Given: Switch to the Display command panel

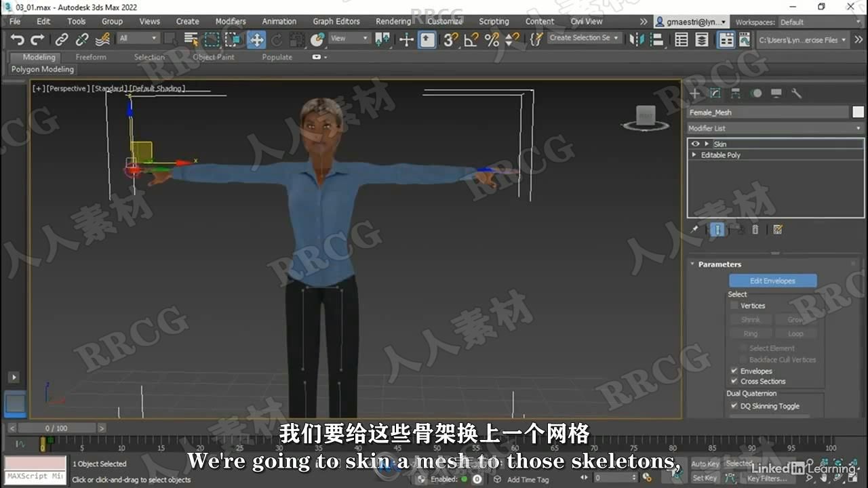Looking at the screenshot, I should point(776,94).
